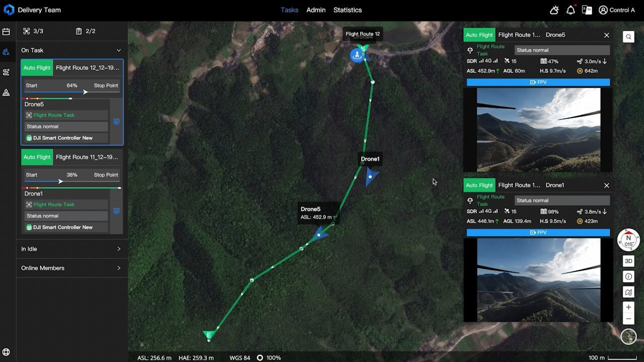Toggle the 3D map view

point(628,261)
